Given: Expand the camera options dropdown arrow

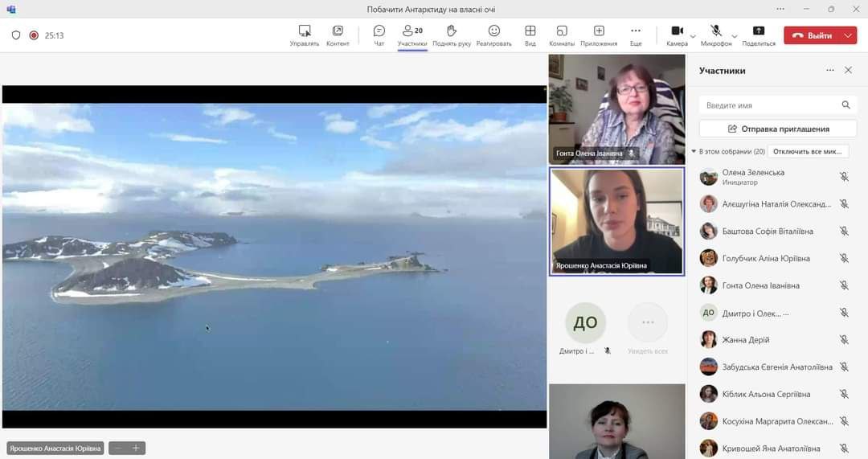Looking at the screenshot, I should 693,36.
